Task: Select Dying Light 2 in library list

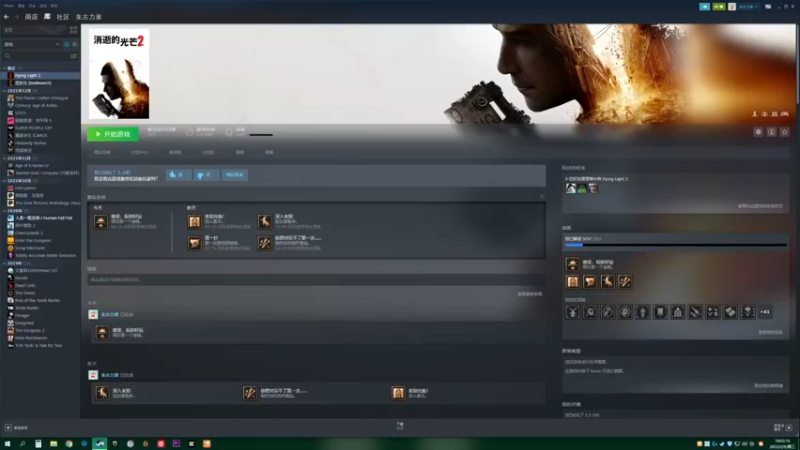Action: 40,76
